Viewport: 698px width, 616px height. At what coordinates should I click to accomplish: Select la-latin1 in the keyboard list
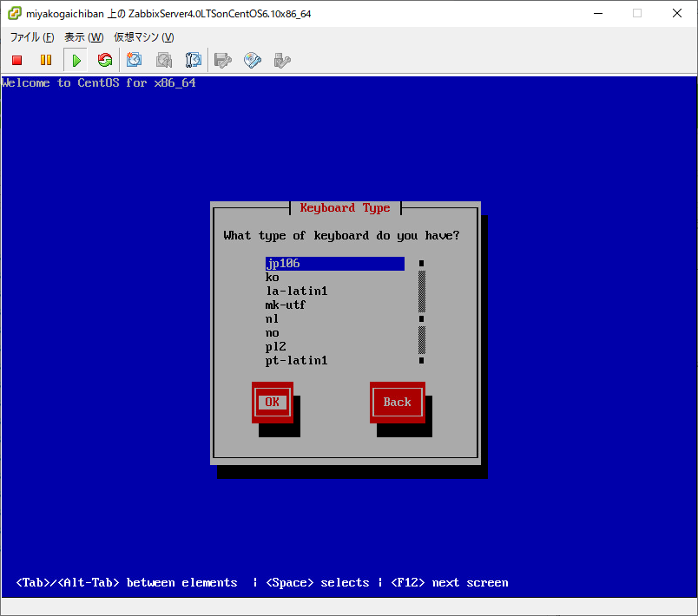335,291
